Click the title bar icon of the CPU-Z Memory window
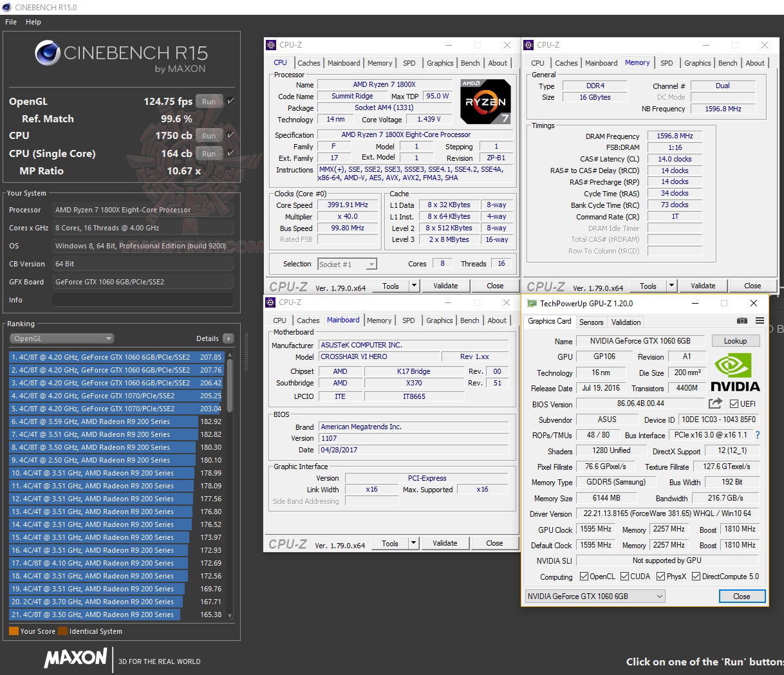 coord(528,45)
